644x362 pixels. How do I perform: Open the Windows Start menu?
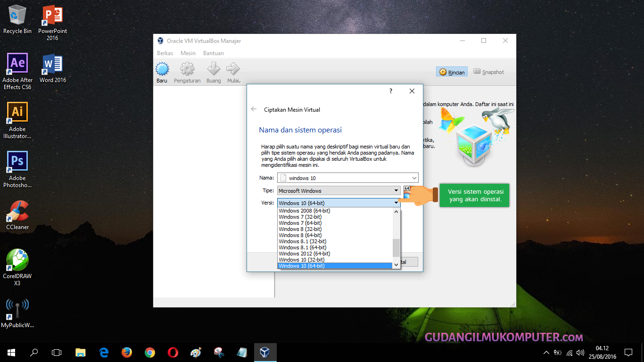(x=11, y=352)
